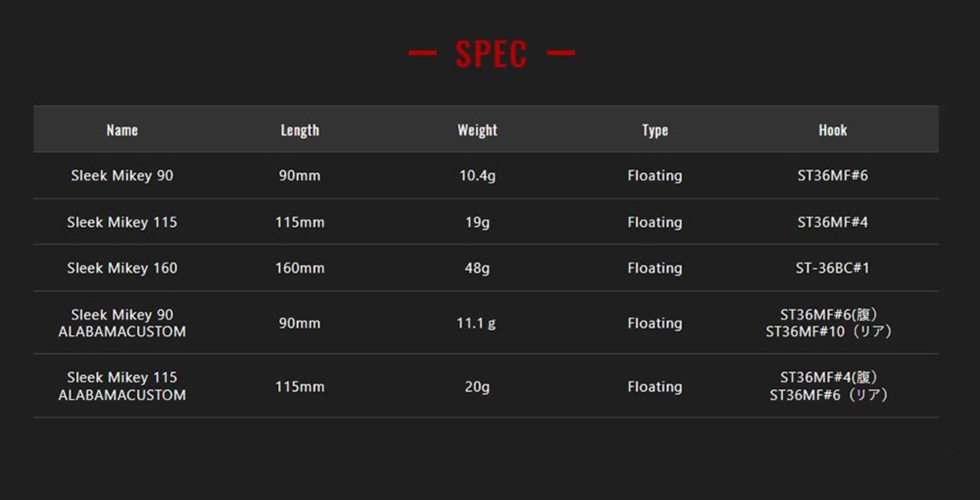Select the Sleek Mikey 90 ALABAMACUSTOM name

click(x=122, y=323)
